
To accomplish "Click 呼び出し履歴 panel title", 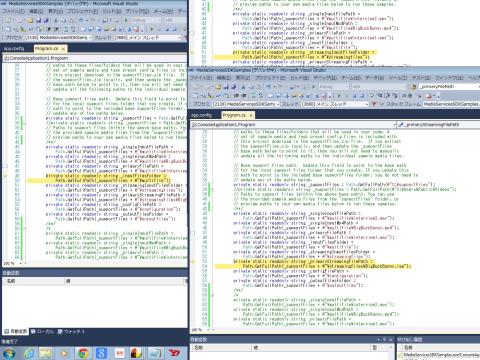I will 409,340.
